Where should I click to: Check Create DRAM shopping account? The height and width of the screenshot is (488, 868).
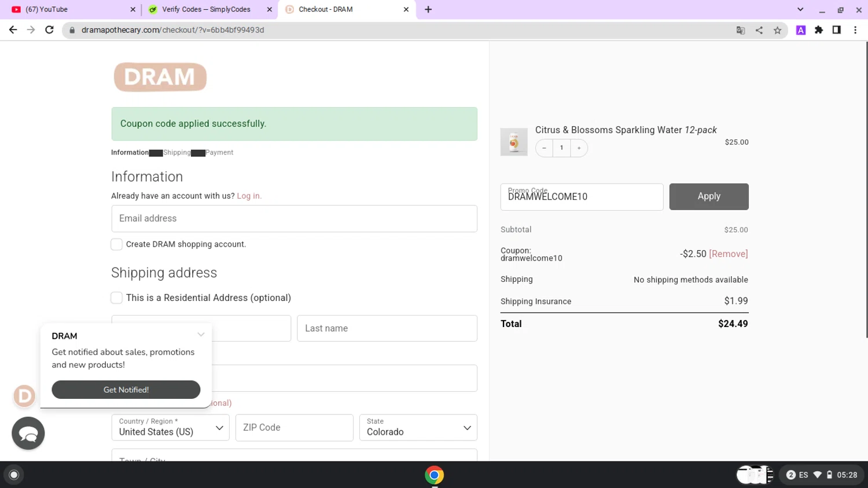coord(117,244)
